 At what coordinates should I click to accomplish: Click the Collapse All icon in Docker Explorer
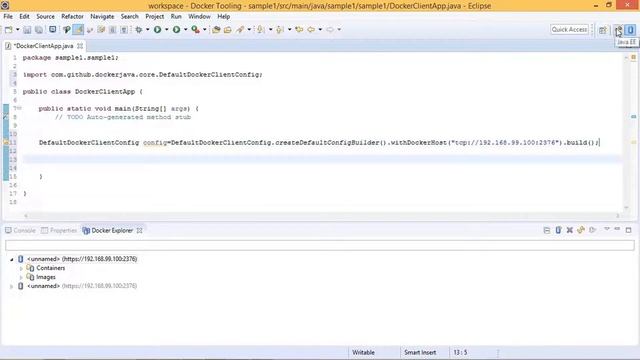pyautogui.click(x=547, y=231)
